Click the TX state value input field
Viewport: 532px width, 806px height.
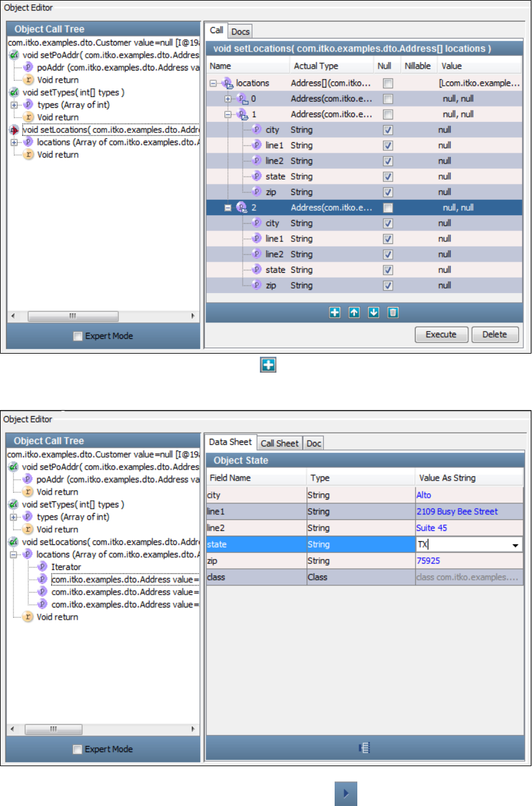[463, 544]
